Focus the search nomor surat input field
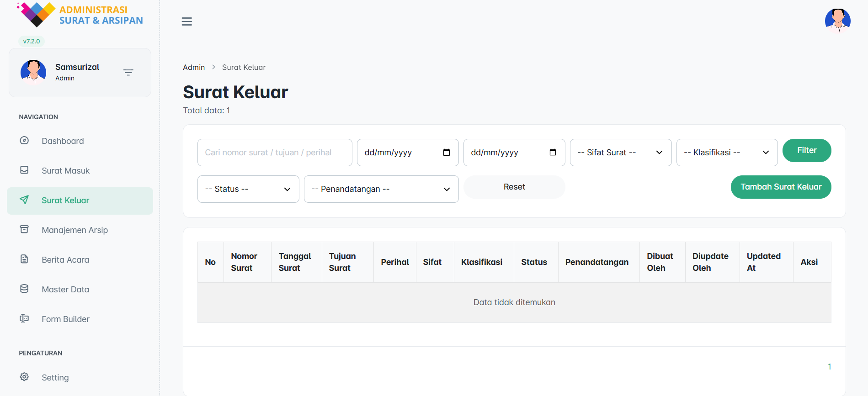Viewport: 868px width, 396px height. [274, 153]
